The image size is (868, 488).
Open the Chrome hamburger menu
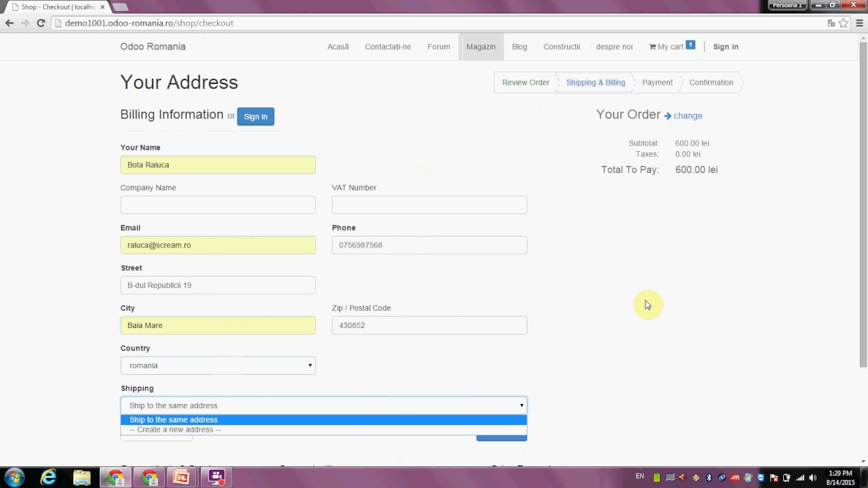click(859, 23)
